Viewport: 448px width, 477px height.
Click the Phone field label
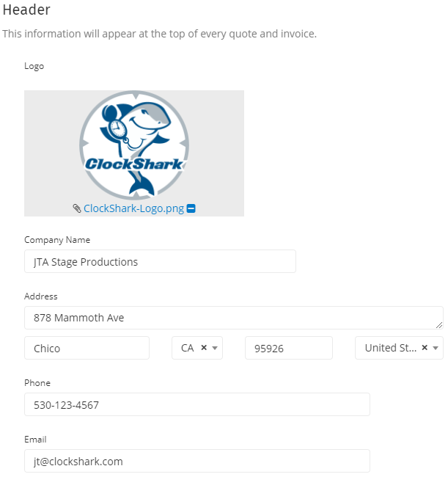point(37,383)
